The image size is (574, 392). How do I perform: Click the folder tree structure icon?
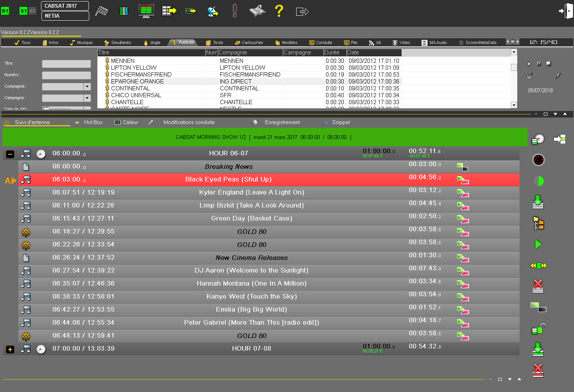[x=538, y=223]
